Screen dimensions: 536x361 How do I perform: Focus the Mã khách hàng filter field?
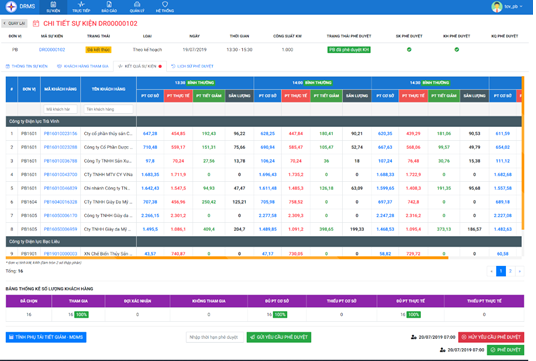[x=60, y=109]
